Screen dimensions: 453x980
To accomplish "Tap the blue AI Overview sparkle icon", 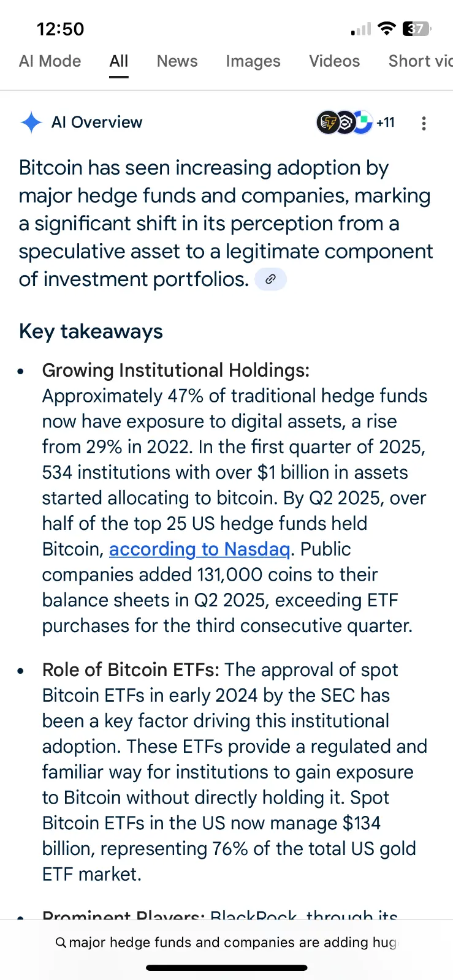I will pyautogui.click(x=31, y=123).
